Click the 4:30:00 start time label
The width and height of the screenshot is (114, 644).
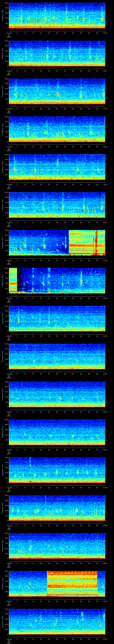point(9,639)
